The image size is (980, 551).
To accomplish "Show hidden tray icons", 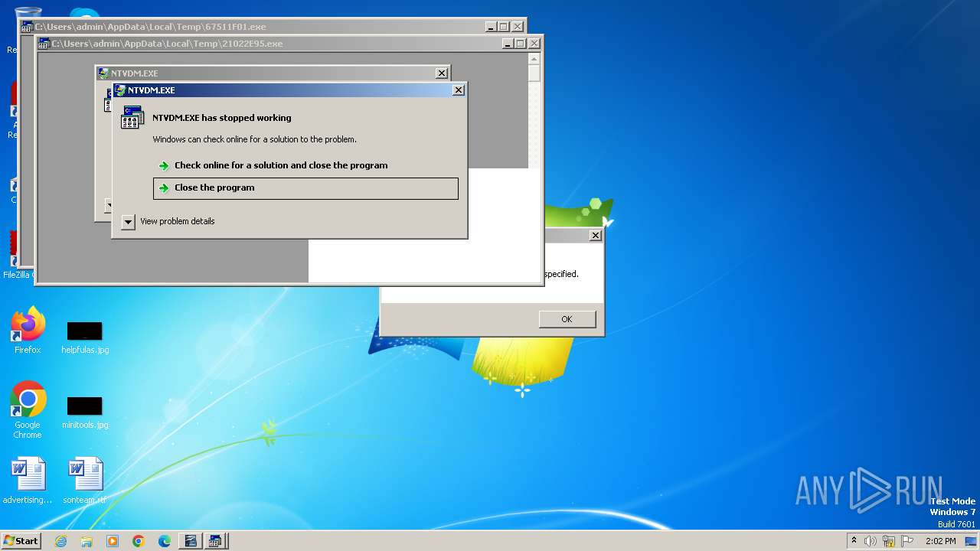I will [x=854, y=541].
